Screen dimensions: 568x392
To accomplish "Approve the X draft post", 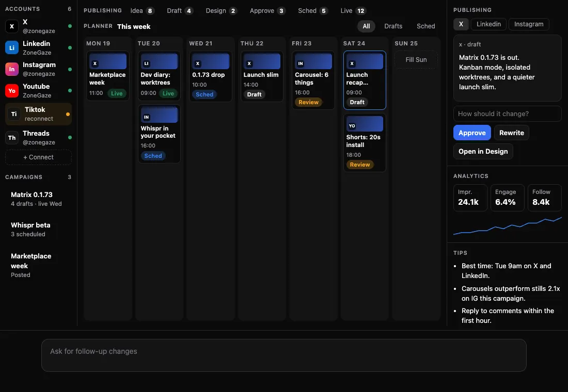I will click(472, 133).
